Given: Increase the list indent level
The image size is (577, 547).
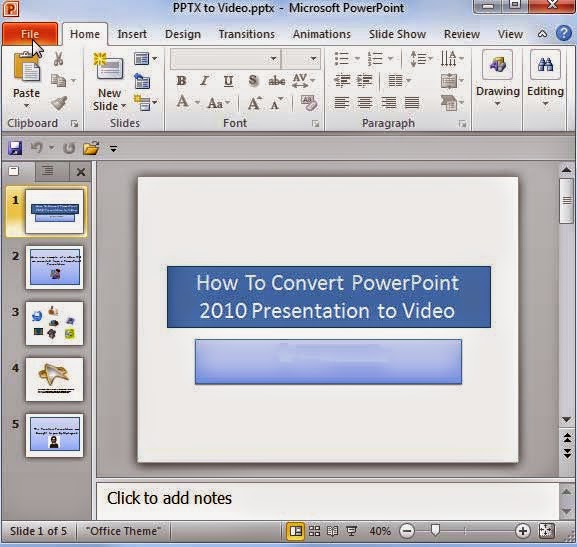Looking at the screenshot, I should click(364, 81).
